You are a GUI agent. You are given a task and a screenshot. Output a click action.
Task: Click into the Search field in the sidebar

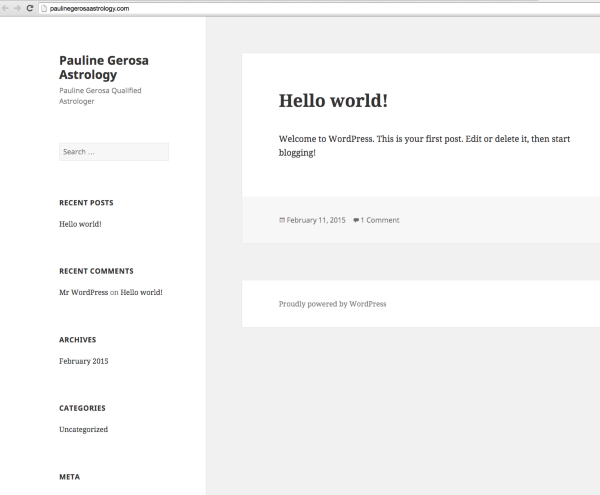pyautogui.click(x=113, y=152)
